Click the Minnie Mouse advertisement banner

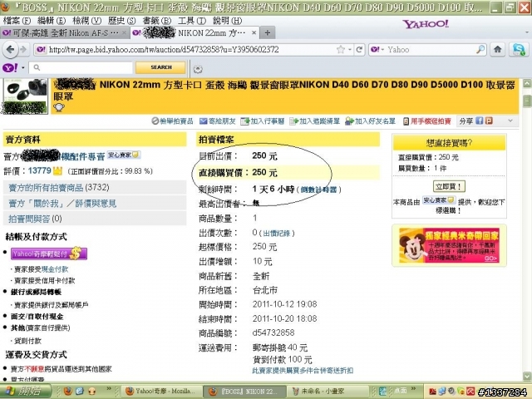pyautogui.click(x=449, y=245)
